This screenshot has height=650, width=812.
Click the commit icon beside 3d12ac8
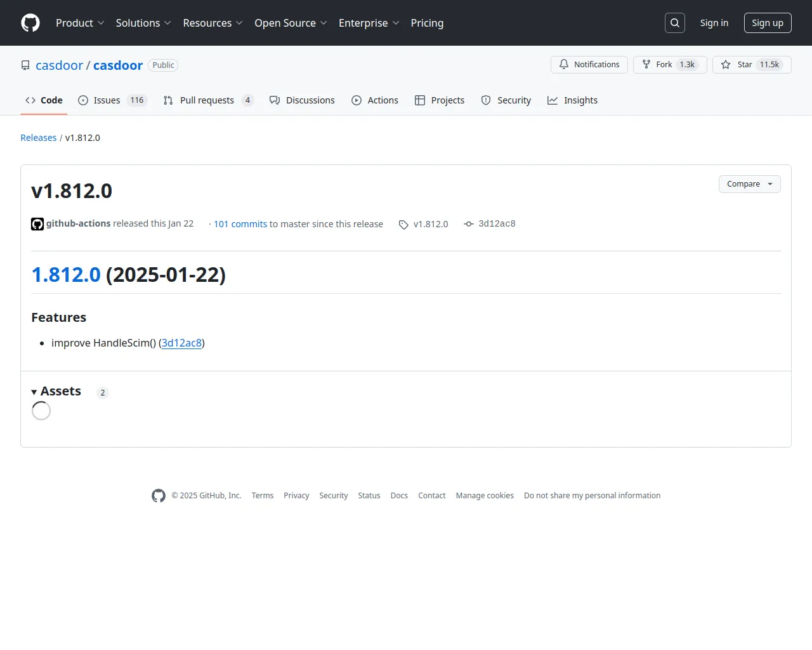point(469,224)
